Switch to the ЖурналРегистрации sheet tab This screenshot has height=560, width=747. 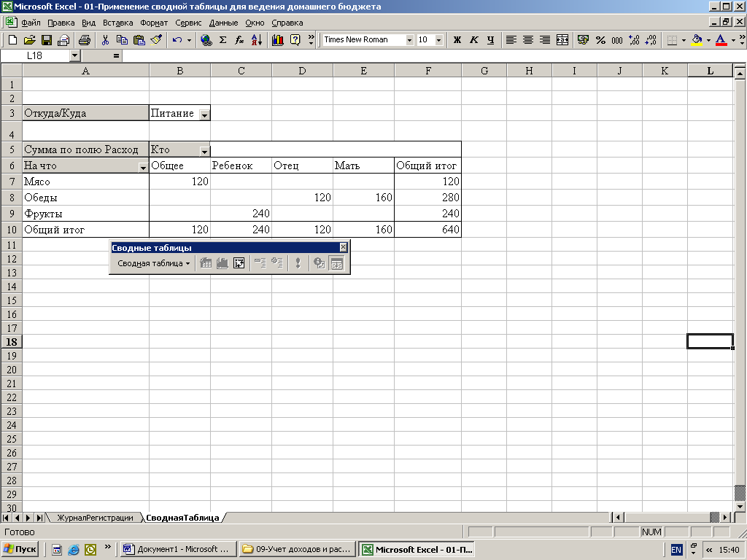click(x=96, y=518)
